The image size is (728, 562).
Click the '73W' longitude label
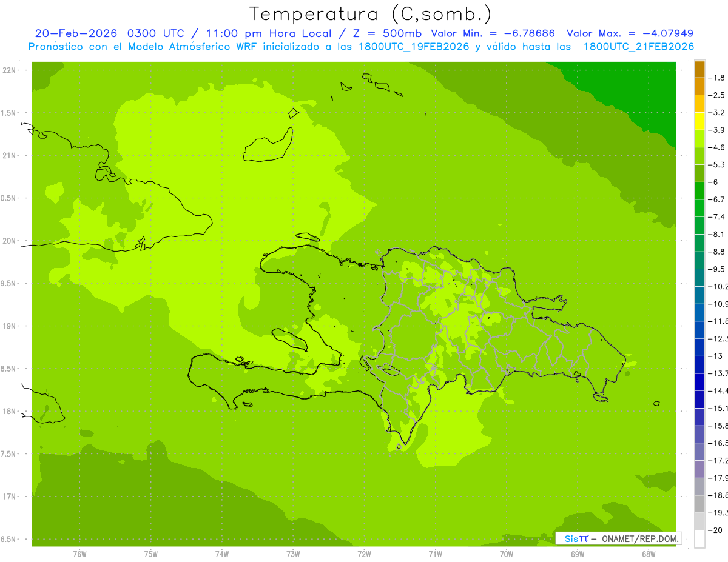[293, 554]
